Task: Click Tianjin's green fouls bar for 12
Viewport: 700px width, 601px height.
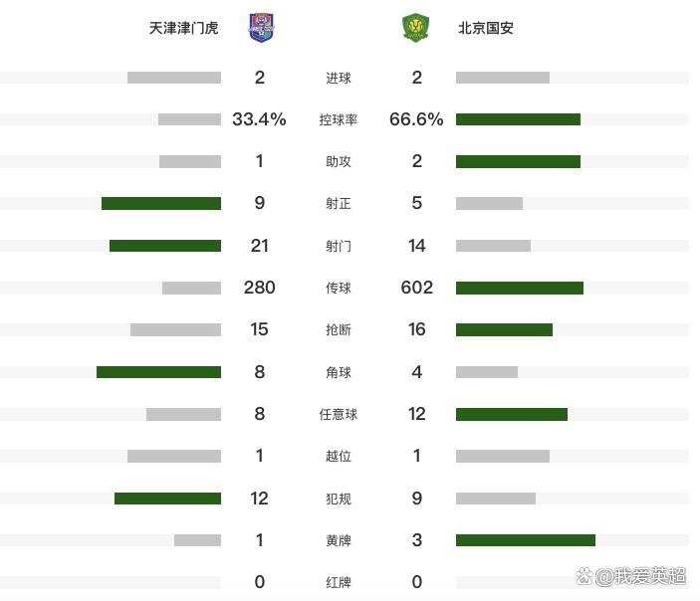Action: pyautogui.click(x=167, y=499)
